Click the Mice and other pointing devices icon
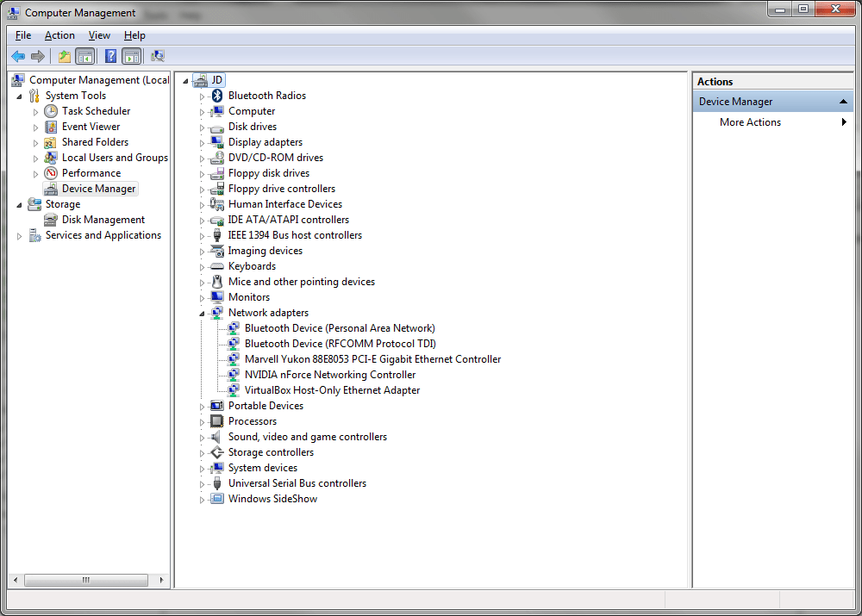This screenshot has height=616, width=862. click(x=217, y=282)
